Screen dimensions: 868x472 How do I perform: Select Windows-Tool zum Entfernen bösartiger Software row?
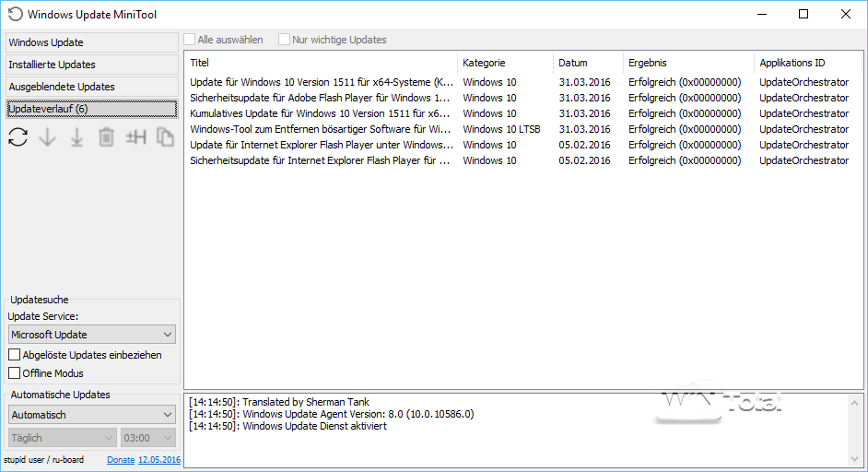[523, 129]
